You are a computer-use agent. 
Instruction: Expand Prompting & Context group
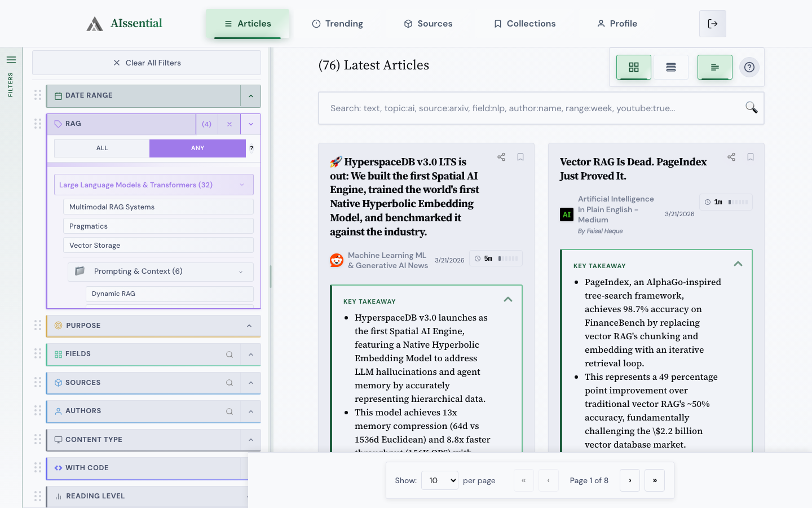click(161, 271)
